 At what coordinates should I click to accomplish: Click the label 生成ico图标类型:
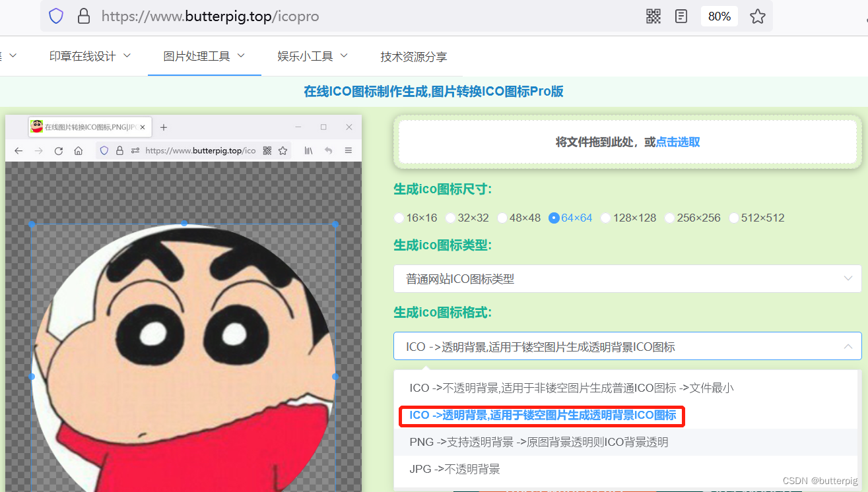[x=442, y=245]
